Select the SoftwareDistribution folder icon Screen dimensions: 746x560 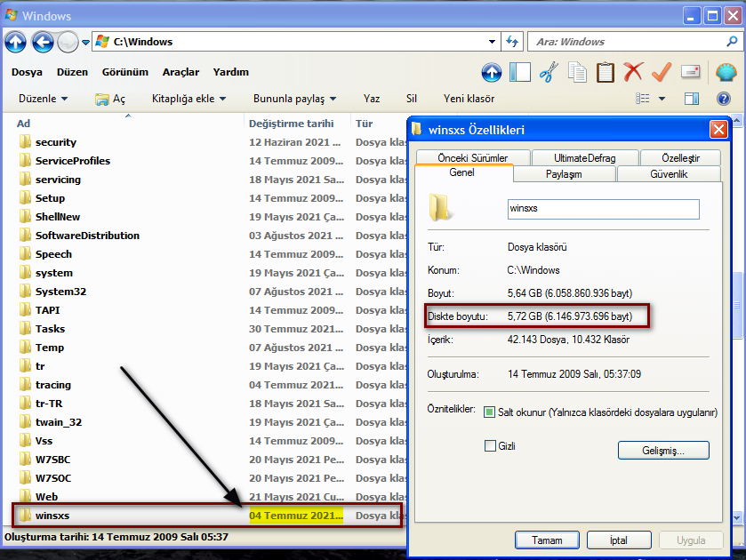click(x=25, y=235)
